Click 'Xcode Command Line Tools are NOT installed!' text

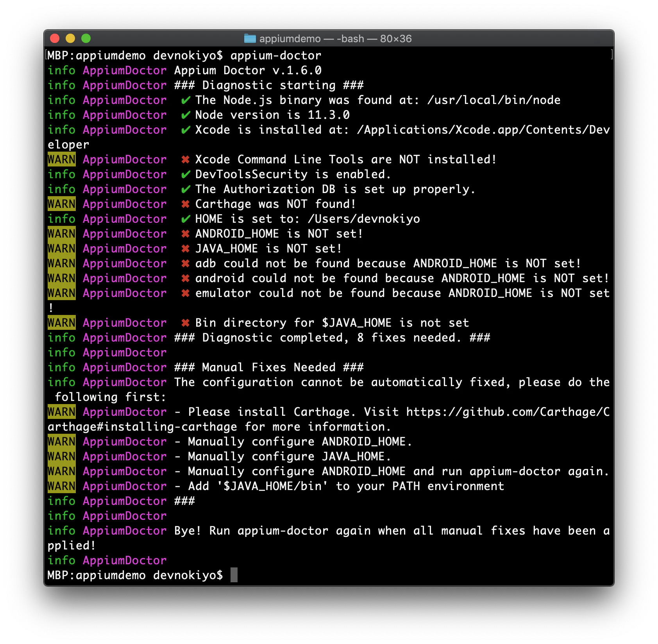point(346,159)
